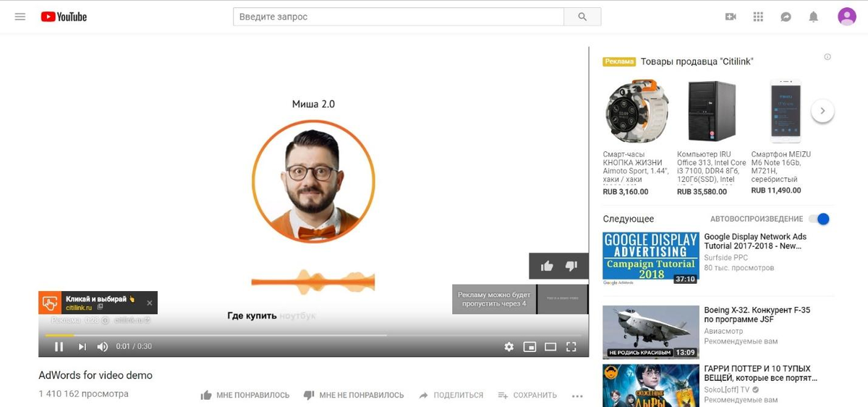Click the Citilink orange ad logo
The width and height of the screenshot is (868, 407).
(x=50, y=303)
